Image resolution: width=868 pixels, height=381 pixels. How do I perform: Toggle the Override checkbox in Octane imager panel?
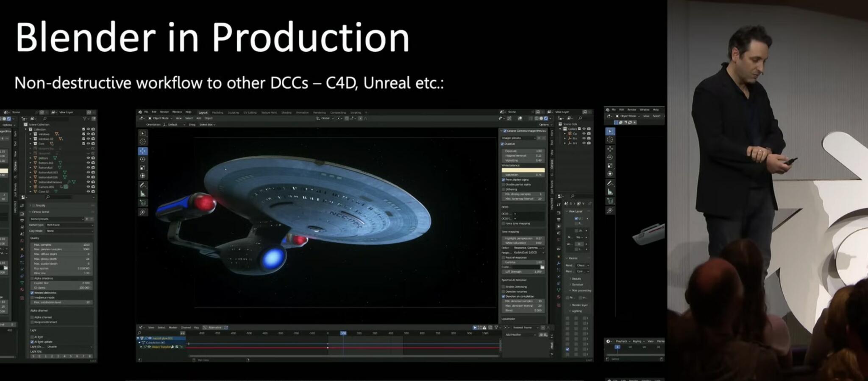pos(503,144)
